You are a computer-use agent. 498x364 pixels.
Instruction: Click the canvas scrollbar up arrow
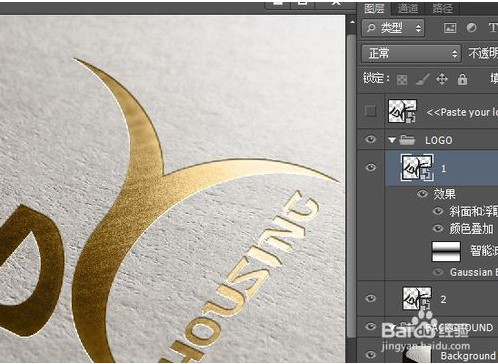[352, 22]
